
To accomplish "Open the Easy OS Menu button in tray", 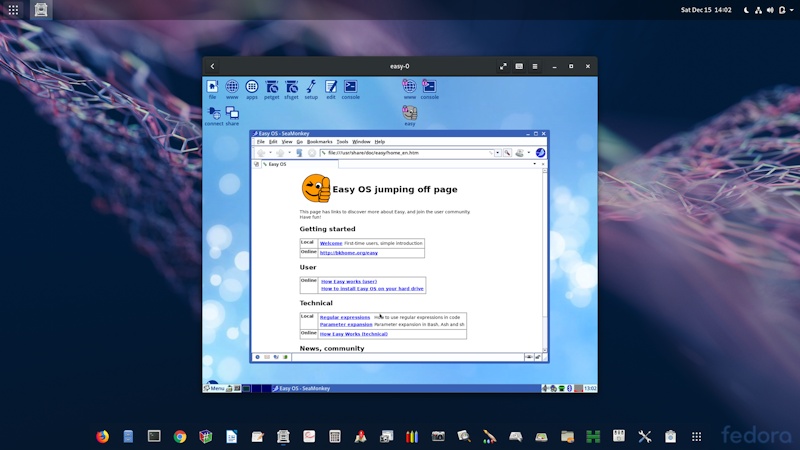I will click(x=214, y=388).
